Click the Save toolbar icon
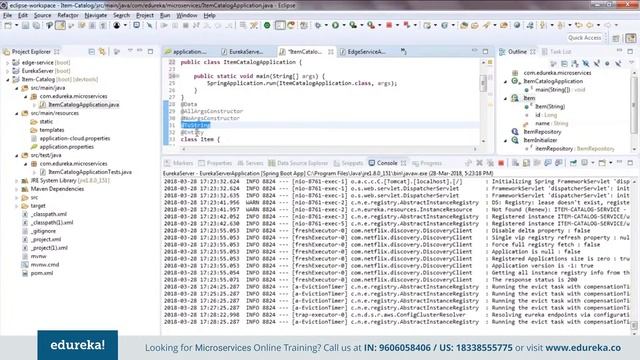 click(x=26, y=25)
